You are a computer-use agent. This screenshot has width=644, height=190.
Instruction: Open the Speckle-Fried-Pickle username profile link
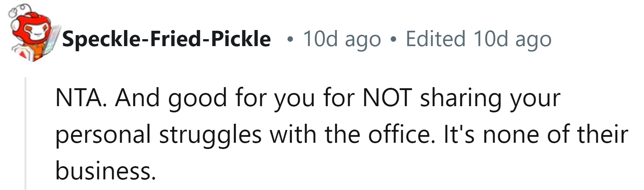coord(167,39)
